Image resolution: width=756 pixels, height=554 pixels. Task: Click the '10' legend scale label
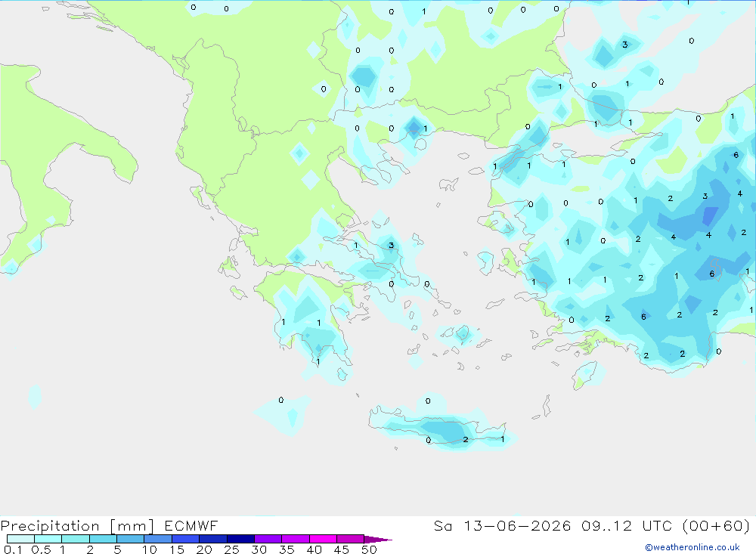(x=150, y=549)
